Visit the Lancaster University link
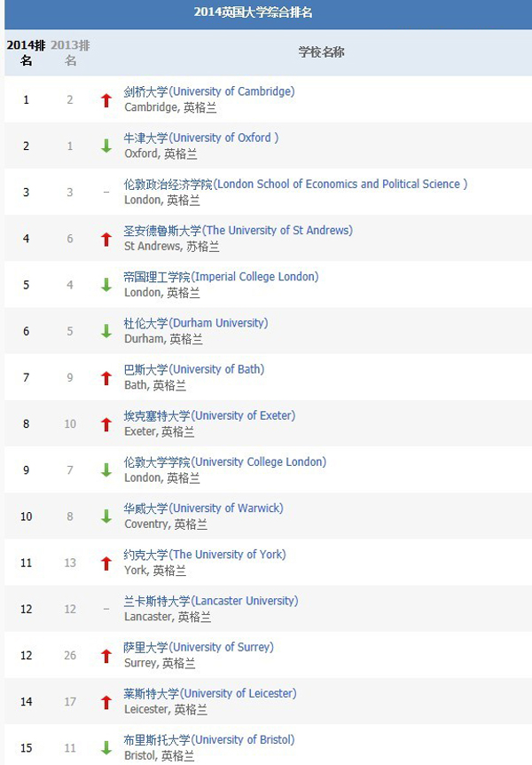Image resolution: width=532 pixels, height=765 pixels. point(211,601)
